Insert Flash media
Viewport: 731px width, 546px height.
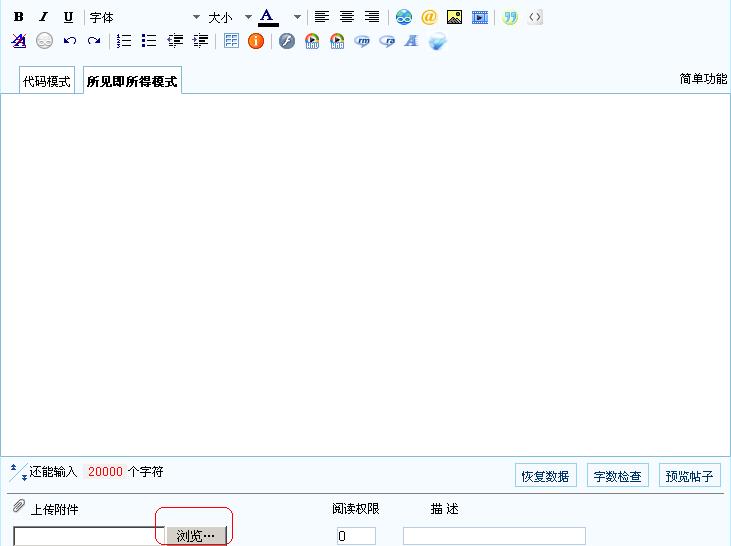coord(287,41)
